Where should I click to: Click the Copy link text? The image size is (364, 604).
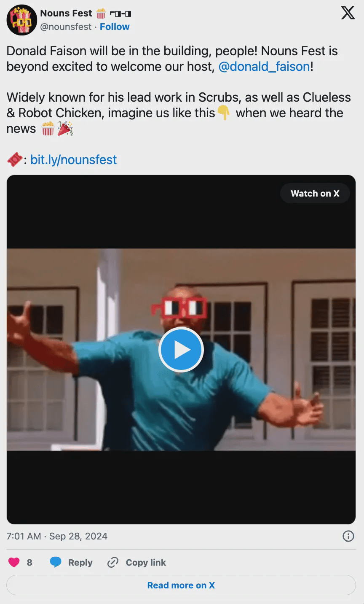146,562
